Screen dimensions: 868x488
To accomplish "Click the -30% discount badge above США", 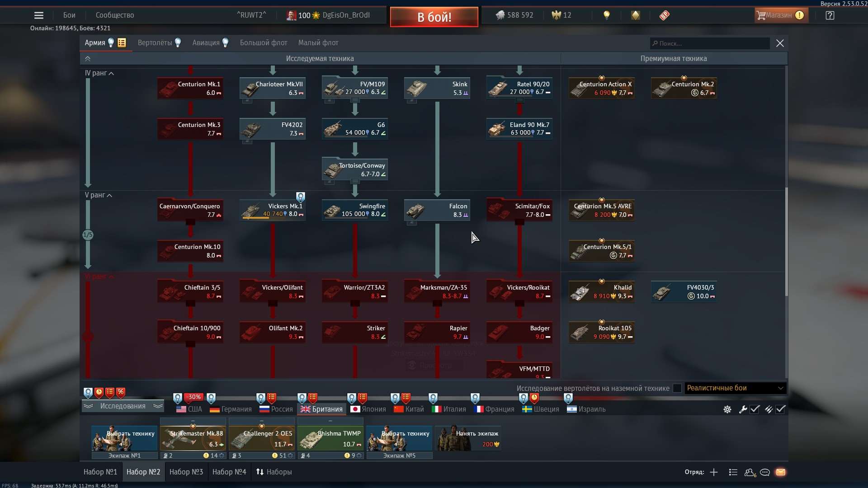I will point(193,397).
